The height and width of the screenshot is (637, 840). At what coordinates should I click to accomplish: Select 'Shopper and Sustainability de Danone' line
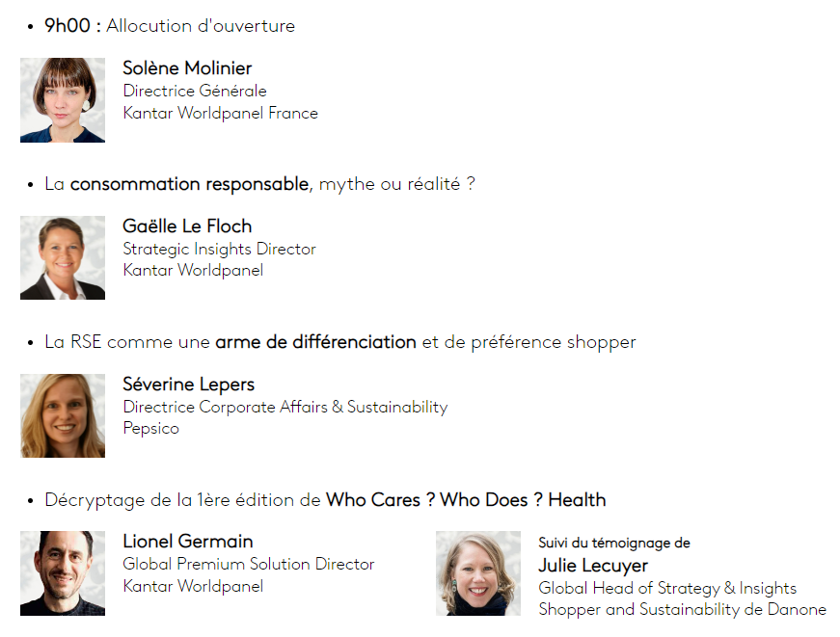click(x=682, y=609)
